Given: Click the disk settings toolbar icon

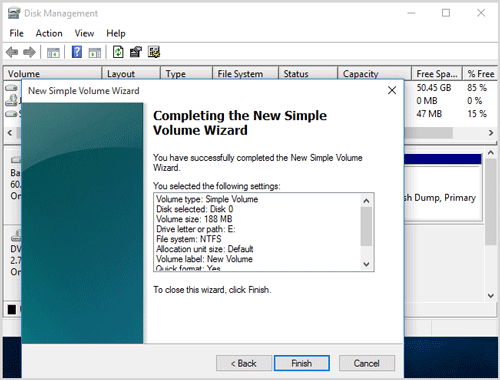Looking at the screenshot, I should tap(154, 52).
